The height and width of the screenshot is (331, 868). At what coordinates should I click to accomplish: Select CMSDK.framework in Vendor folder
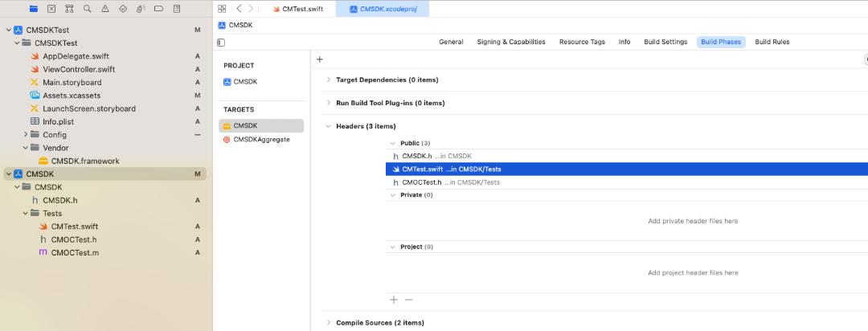(x=85, y=161)
